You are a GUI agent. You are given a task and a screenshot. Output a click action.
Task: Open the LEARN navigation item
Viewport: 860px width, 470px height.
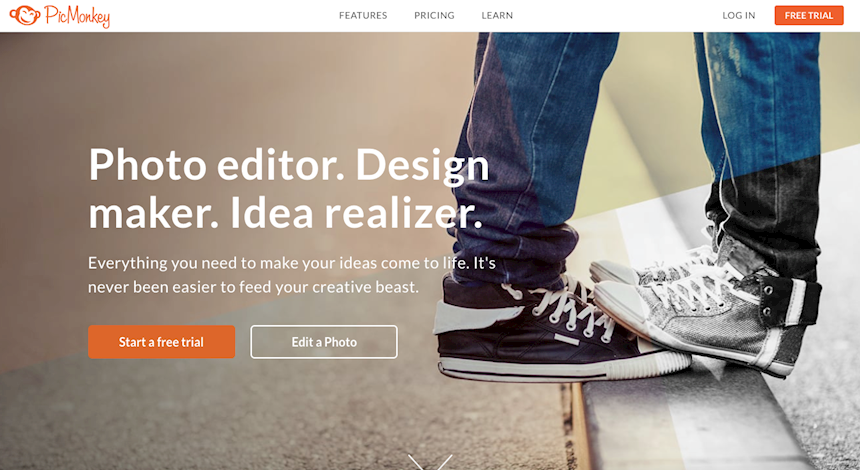pos(497,15)
